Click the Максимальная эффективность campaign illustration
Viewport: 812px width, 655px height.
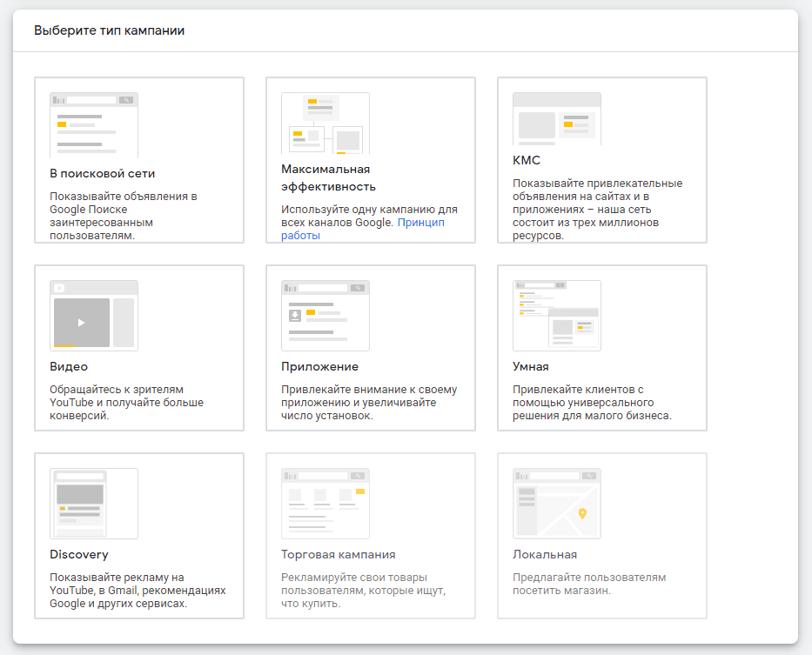point(325,123)
